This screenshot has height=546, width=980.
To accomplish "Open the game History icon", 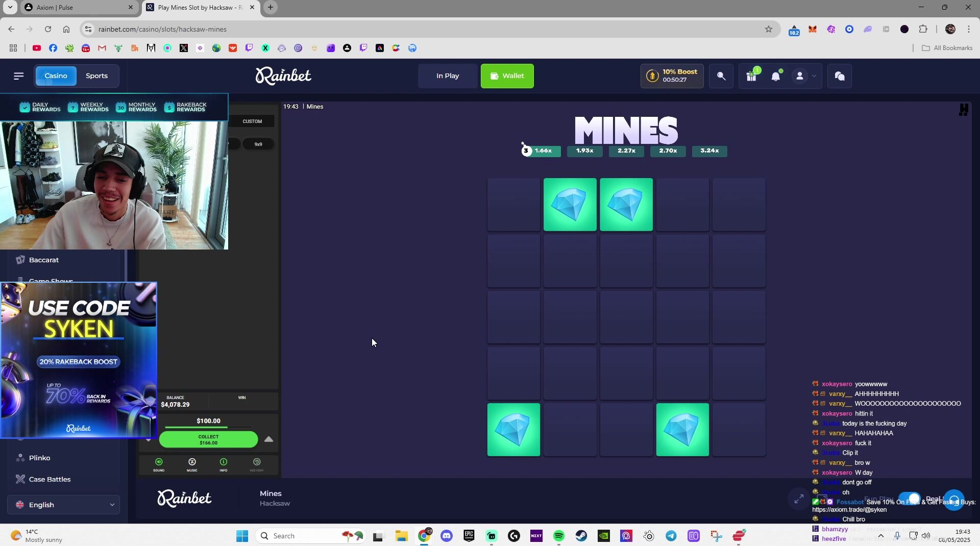I will point(257,464).
